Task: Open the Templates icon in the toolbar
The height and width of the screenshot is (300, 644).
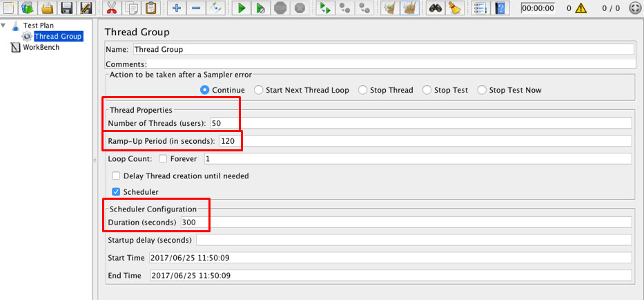Action: click(28, 8)
